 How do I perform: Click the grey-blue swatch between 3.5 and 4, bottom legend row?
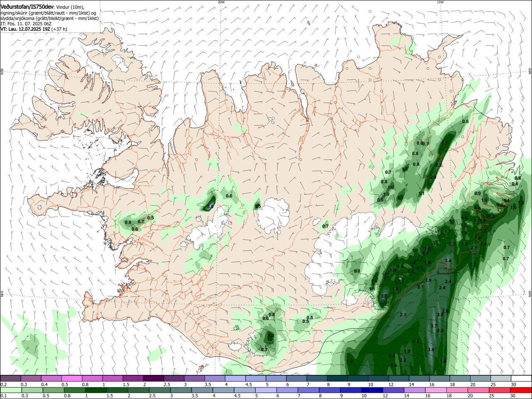tap(202, 390)
